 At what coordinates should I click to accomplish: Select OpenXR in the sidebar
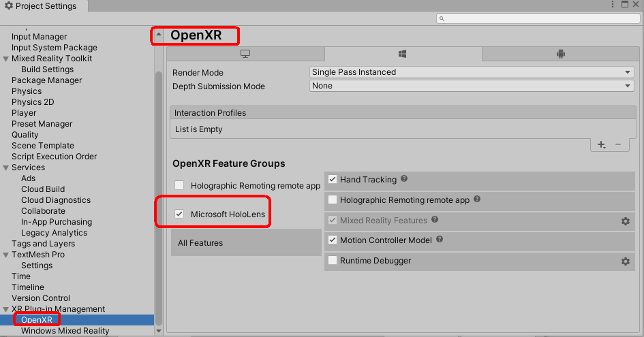(x=37, y=320)
